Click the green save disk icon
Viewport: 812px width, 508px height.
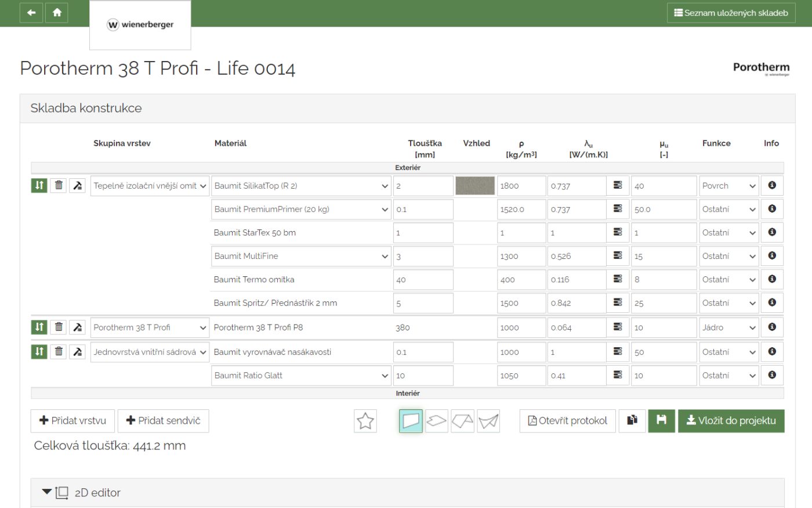click(661, 421)
